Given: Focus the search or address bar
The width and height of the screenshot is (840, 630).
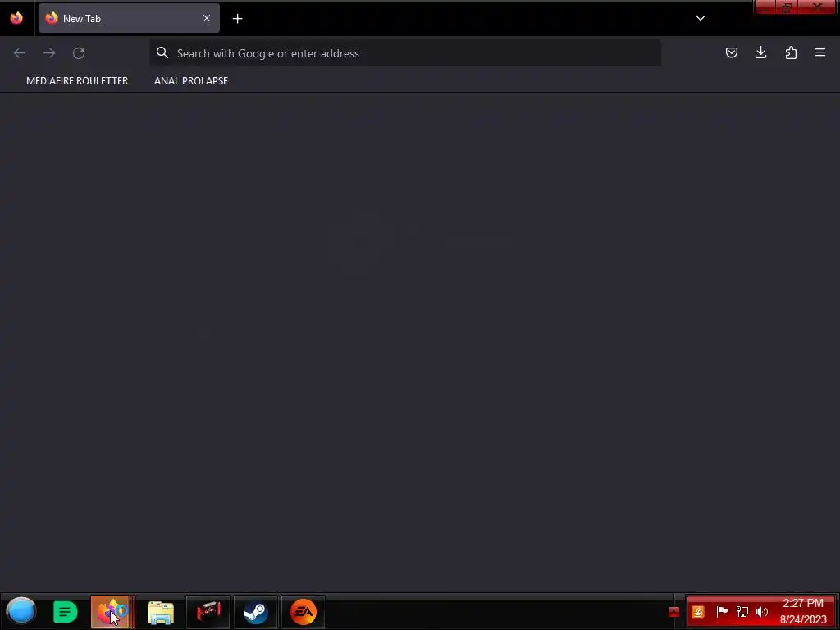Looking at the screenshot, I should click(405, 53).
